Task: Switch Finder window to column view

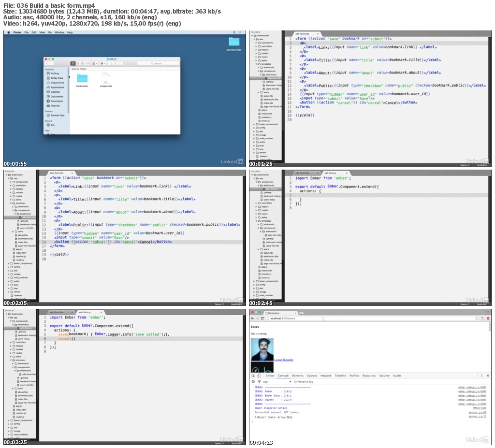Action: click(x=83, y=63)
